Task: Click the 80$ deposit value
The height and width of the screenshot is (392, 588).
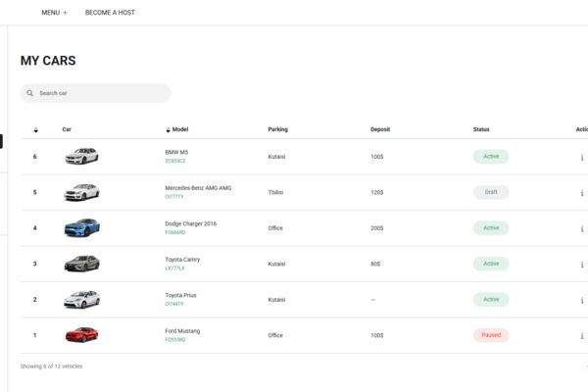Action: (375, 264)
